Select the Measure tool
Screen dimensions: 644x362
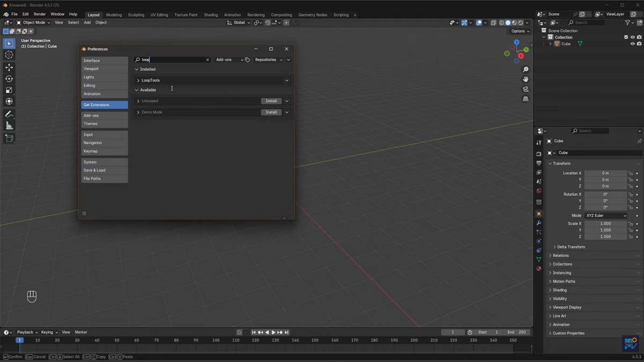9,125
